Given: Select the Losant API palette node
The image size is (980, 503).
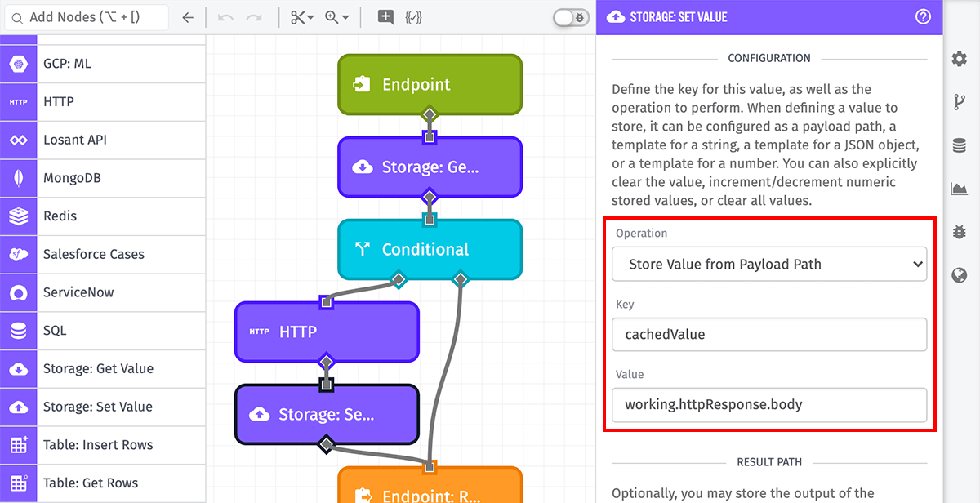Looking at the screenshot, I should [102, 140].
